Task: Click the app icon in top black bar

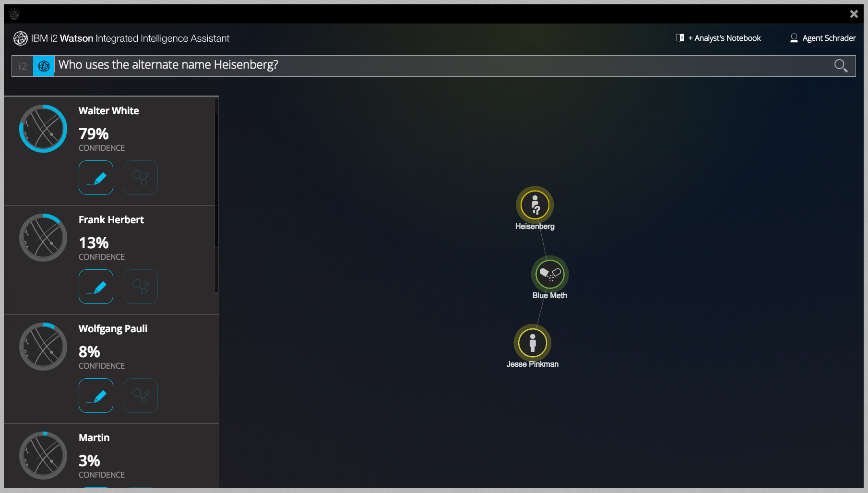Action: [x=14, y=14]
